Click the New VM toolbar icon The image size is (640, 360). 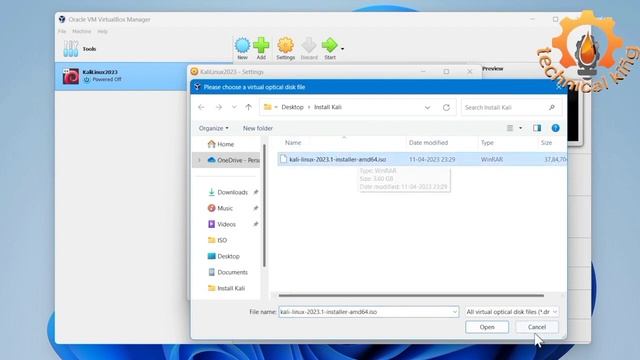click(242, 48)
